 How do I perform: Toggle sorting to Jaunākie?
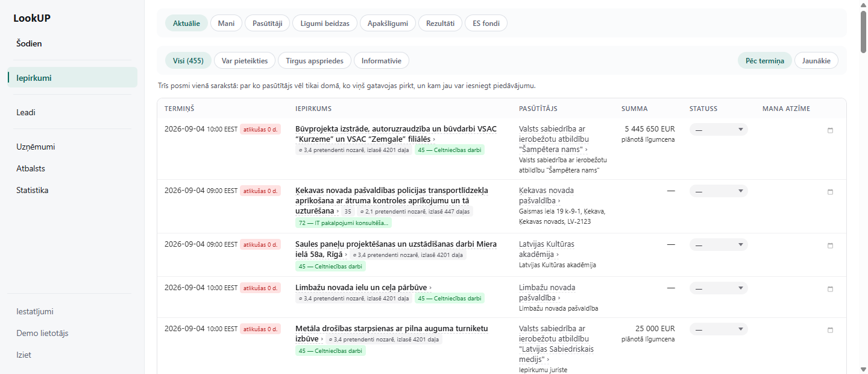816,60
